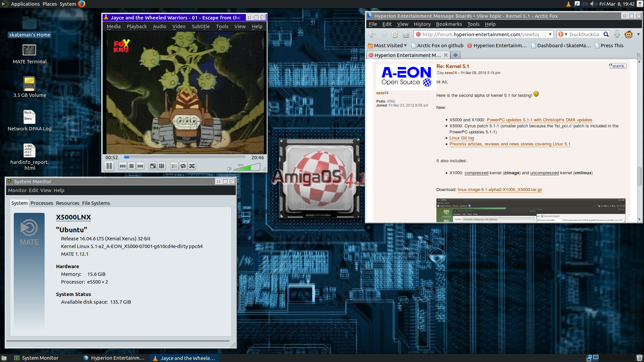This screenshot has width=644, height=362.
Task: Open the Phoronix articles link
Action: pyautogui.click(x=510, y=144)
